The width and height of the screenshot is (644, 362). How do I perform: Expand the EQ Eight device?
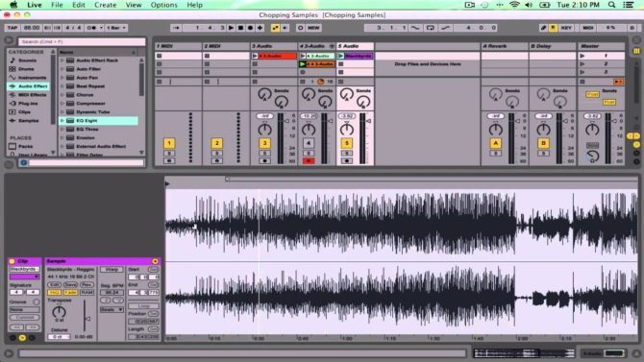[62, 121]
